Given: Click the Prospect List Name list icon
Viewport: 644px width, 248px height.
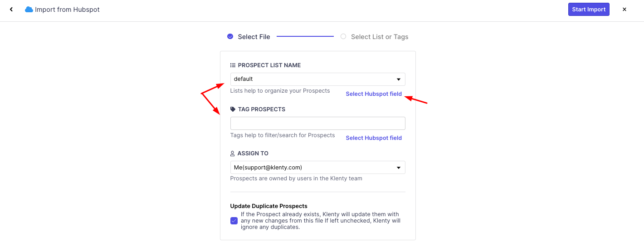Looking at the screenshot, I should 233,65.
